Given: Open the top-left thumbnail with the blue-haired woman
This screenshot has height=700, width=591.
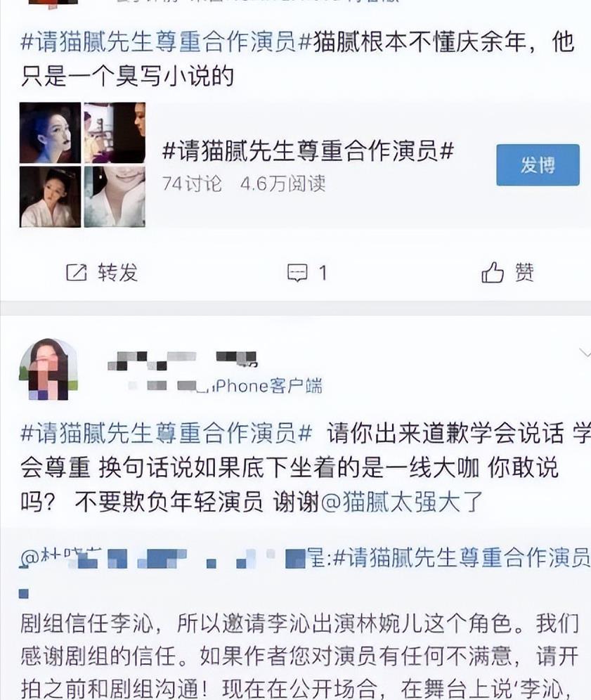Looking at the screenshot, I should [51, 133].
